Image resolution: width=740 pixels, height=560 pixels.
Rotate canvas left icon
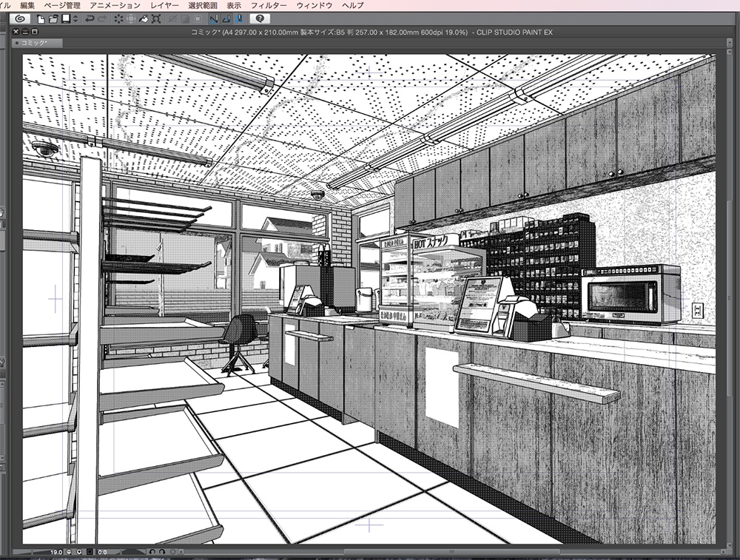click(152, 552)
